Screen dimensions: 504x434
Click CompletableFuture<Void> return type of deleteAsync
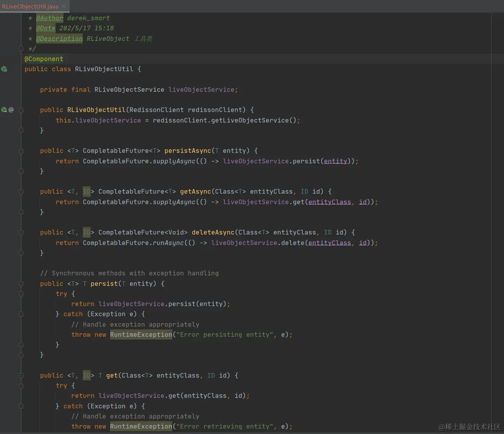143,232
